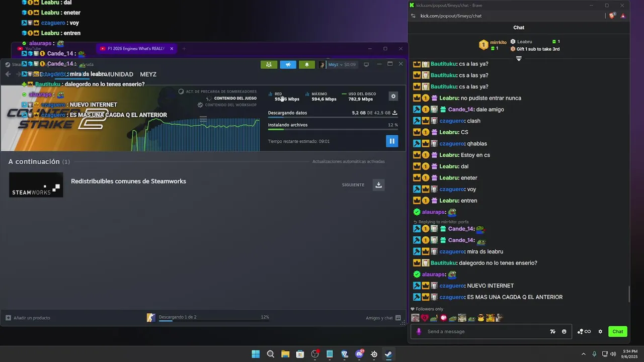Click the Máximo speed stat

coord(321,97)
